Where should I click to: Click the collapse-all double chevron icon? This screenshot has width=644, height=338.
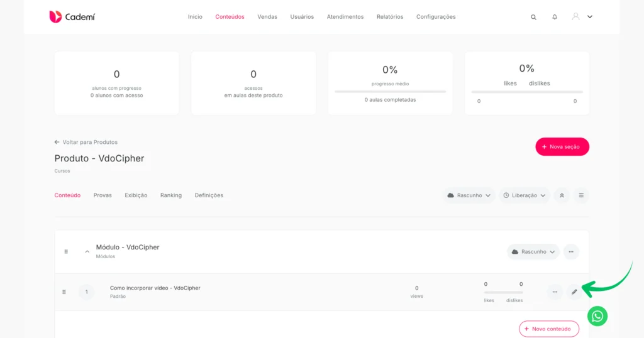click(x=562, y=195)
